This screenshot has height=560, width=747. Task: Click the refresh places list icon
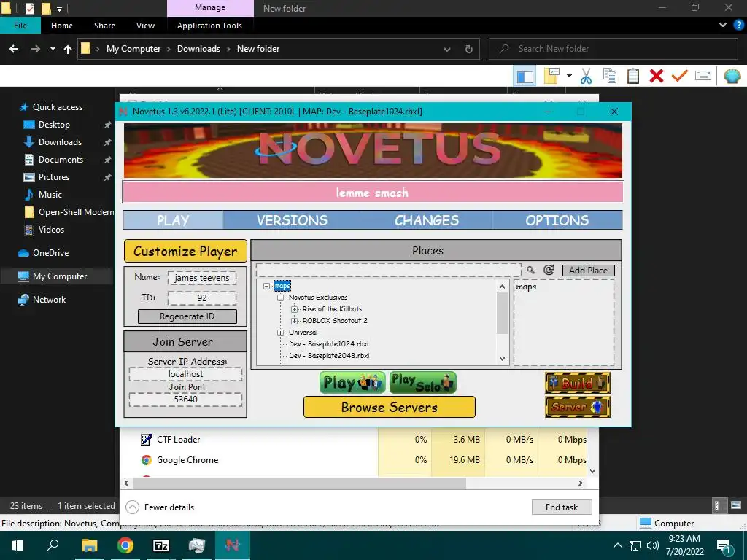[549, 270]
